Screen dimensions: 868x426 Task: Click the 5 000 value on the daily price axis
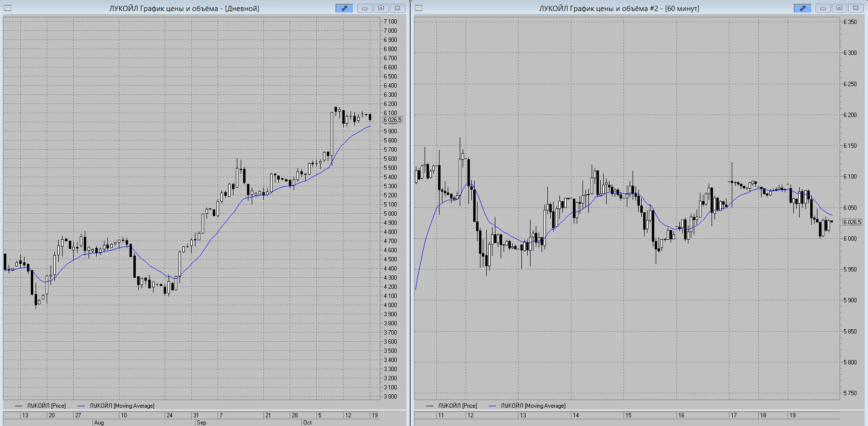click(x=390, y=214)
